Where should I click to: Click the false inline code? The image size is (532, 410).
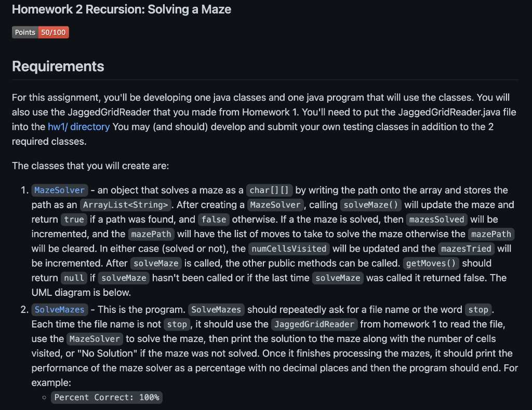pos(214,219)
